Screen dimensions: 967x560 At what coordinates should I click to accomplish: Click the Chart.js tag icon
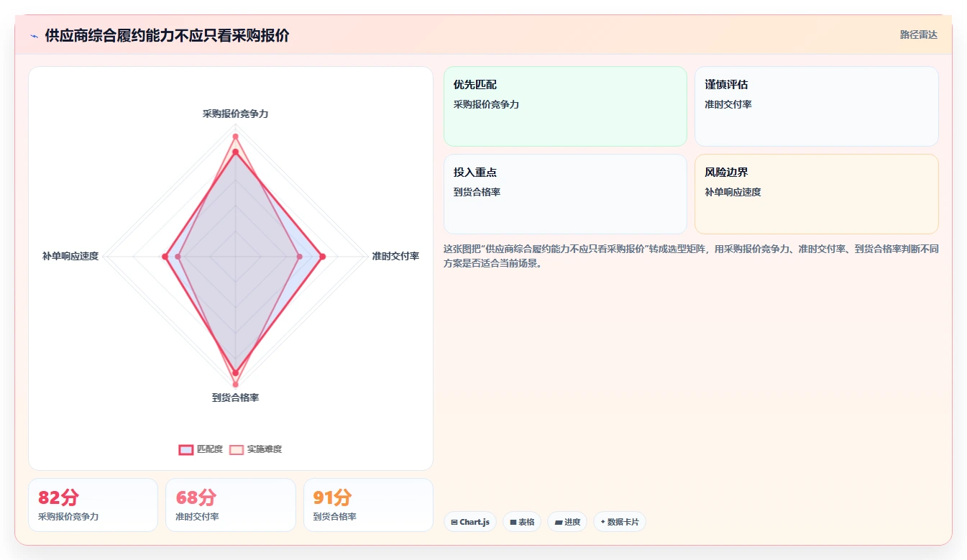454,522
